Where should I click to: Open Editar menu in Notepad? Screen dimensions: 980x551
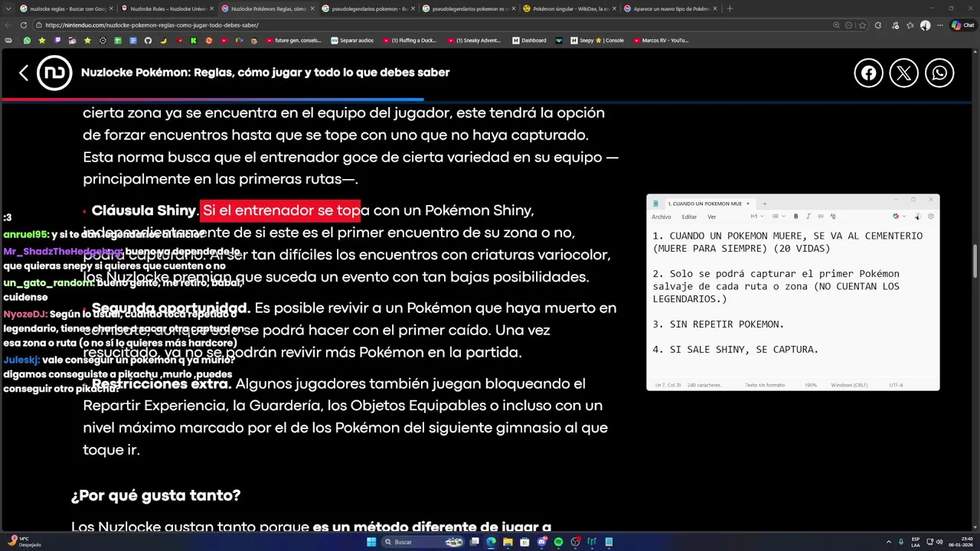pyautogui.click(x=689, y=217)
